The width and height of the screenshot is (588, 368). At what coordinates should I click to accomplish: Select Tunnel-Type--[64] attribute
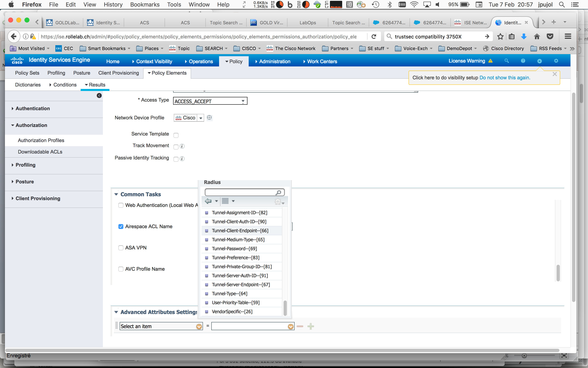242,294
